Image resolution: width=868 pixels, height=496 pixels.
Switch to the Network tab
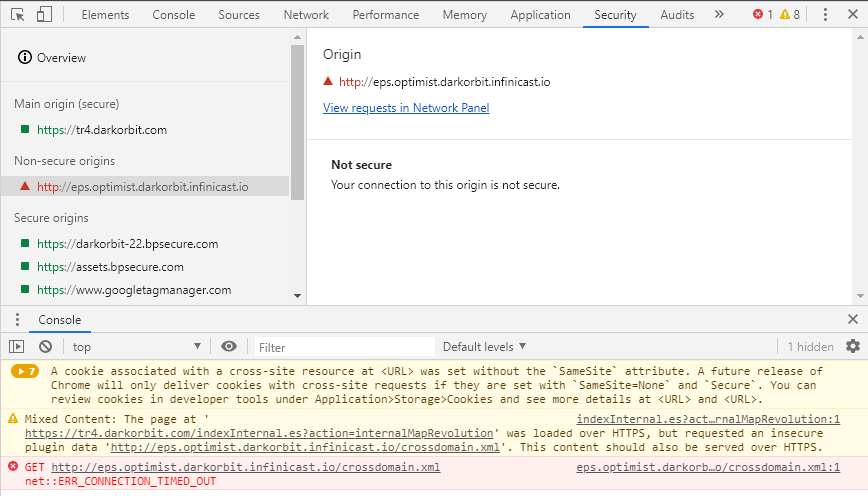(x=306, y=15)
